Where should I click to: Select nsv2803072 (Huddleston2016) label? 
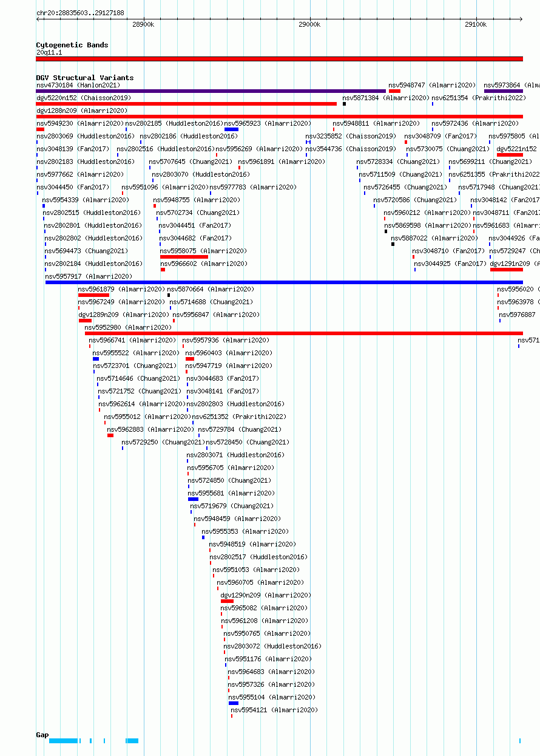click(x=272, y=646)
